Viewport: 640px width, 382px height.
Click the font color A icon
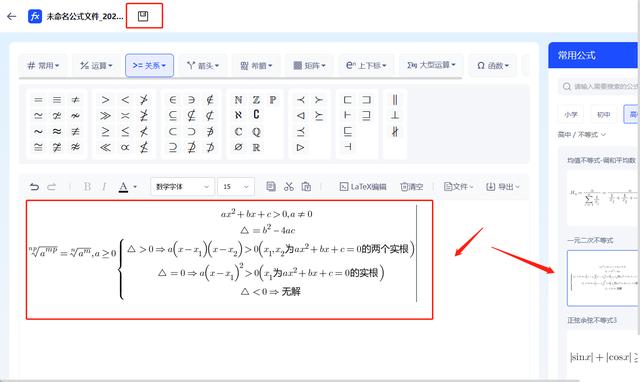[x=123, y=187]
